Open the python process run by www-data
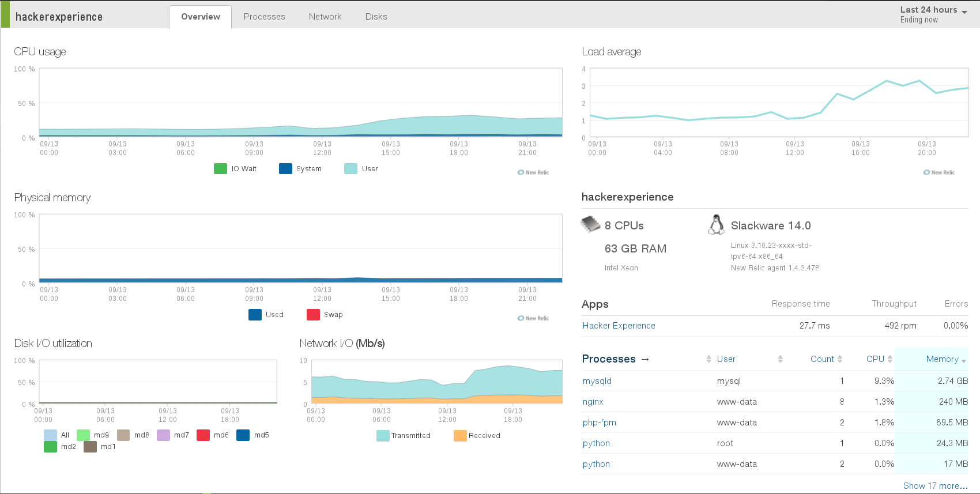Image resolution: width=980 pixels, height=494 pixels. tap(596, 464)
